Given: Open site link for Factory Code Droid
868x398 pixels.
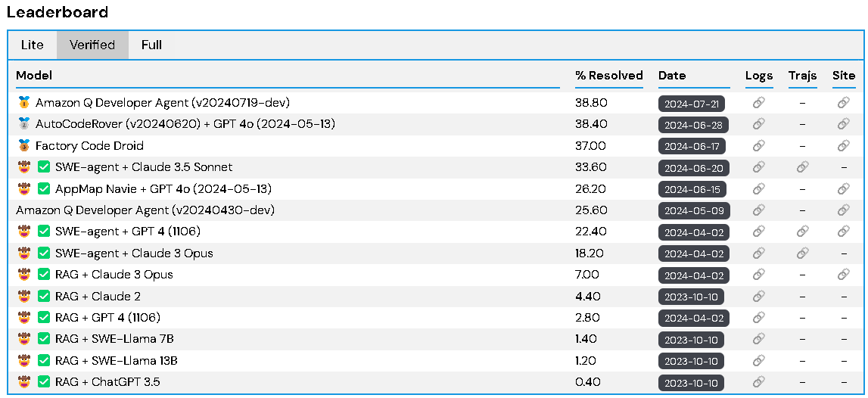Looking at the screenshot, I should 843,145.
